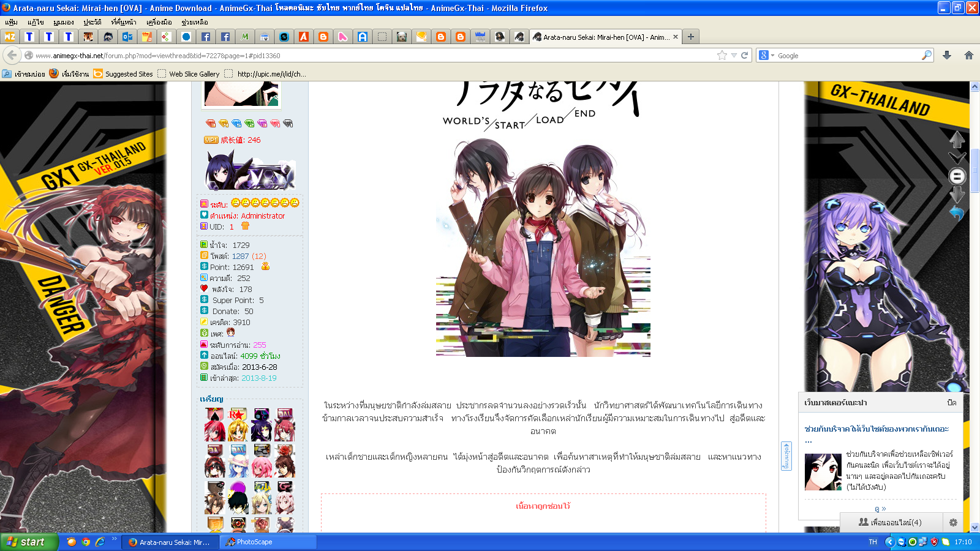Click the vertical scrollbar thumb
980x551 pixels.
pyautogui.click(x=974, y=171)
